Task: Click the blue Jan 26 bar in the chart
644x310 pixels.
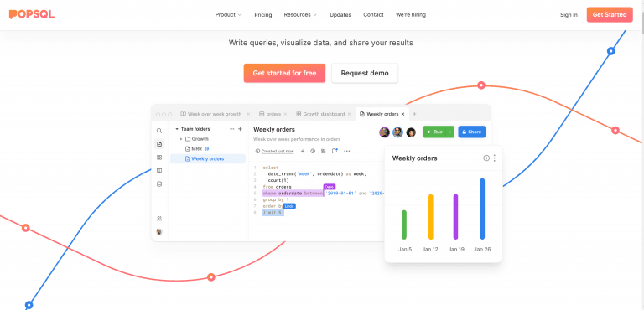Action: [x=482, y=209]
